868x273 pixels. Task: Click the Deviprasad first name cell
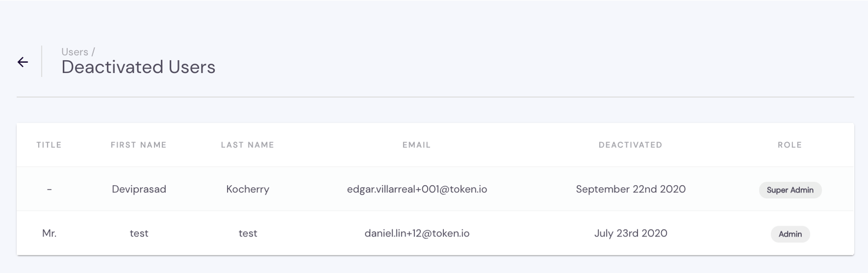click(139, 189)
